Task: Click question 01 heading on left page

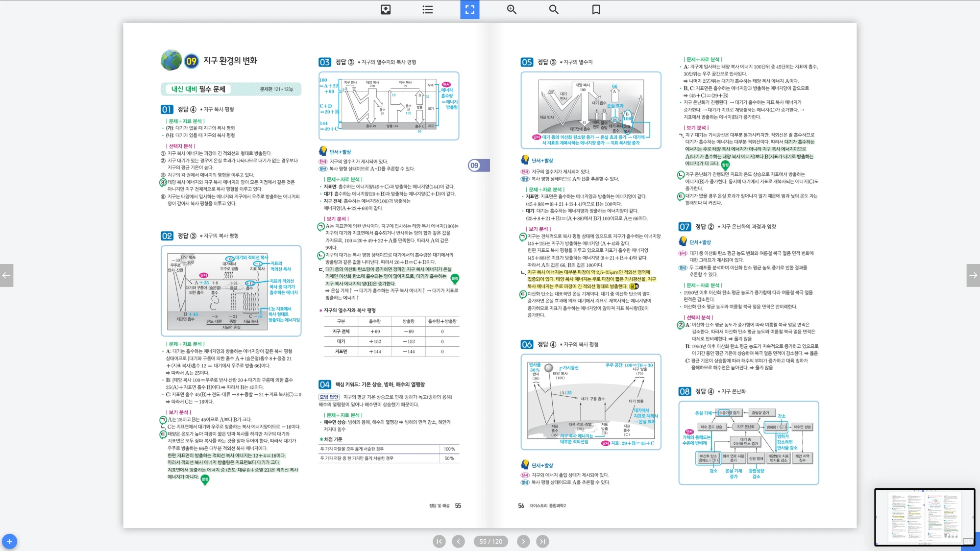Action: tap(167, 109)
